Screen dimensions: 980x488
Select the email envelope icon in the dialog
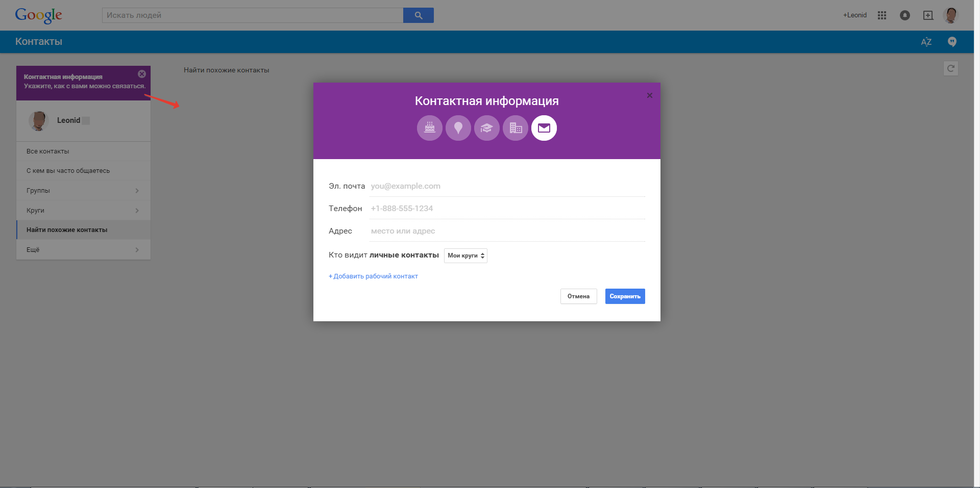click(x=544, y=128)
